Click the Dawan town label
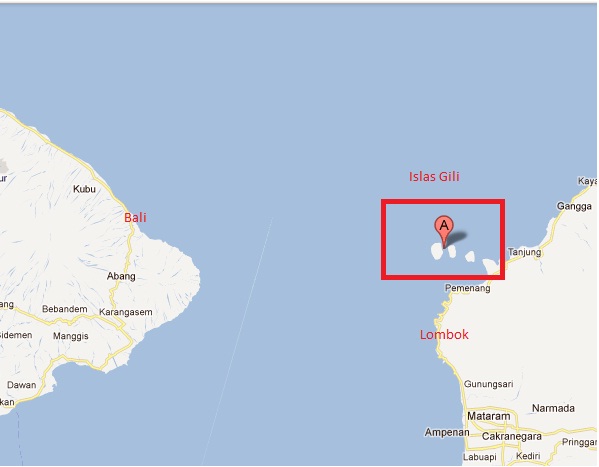 [x=21, y=385]
